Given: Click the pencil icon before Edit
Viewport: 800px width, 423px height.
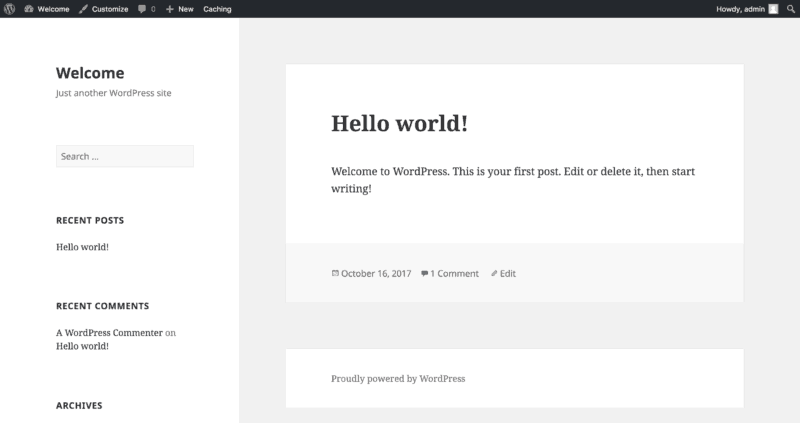Looking at the screenshot, I should click(494, 273).
